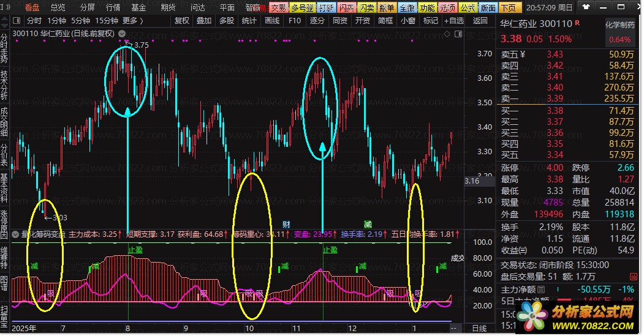The image size is (644, 336).
Task: Click the 闪买 quick-buy button
Action: point(347,7)
